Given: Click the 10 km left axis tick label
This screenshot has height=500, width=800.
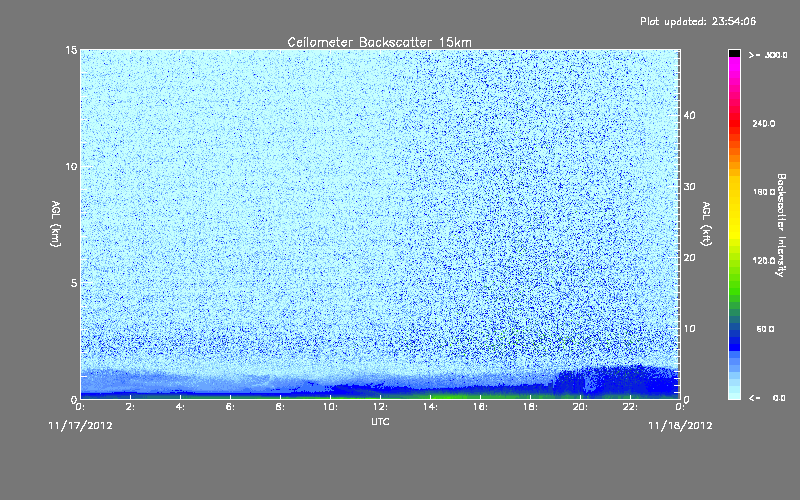Looking at the screenshot, I should (x=71, y=167).
